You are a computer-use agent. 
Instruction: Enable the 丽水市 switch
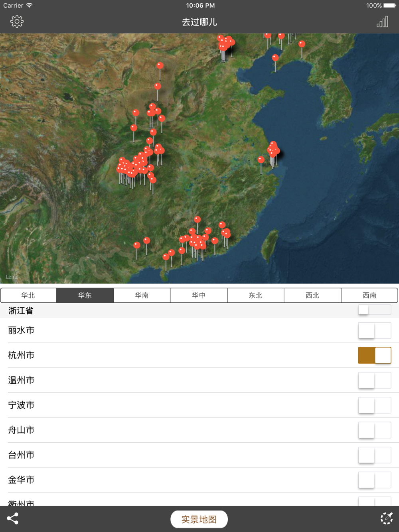(x=374, y=331)
